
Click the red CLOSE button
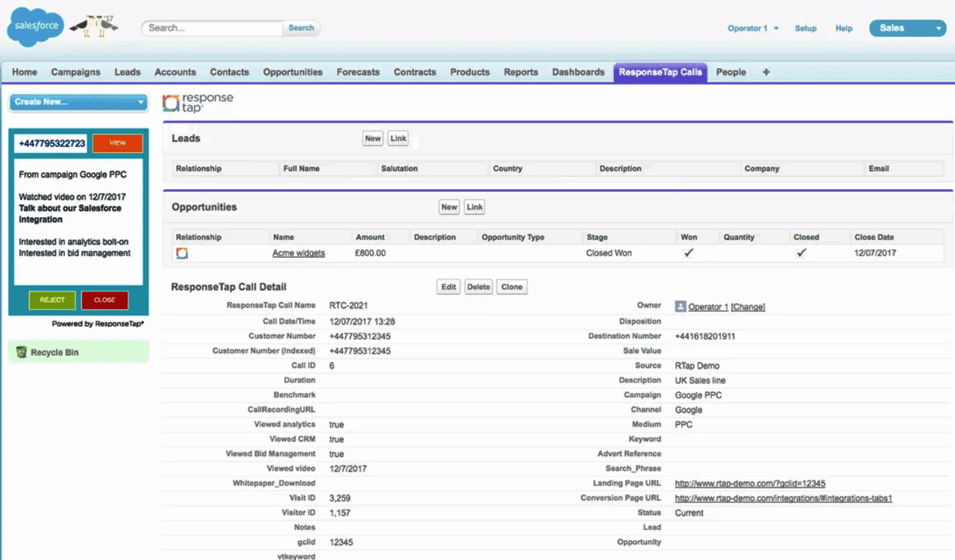coord(105,300)
